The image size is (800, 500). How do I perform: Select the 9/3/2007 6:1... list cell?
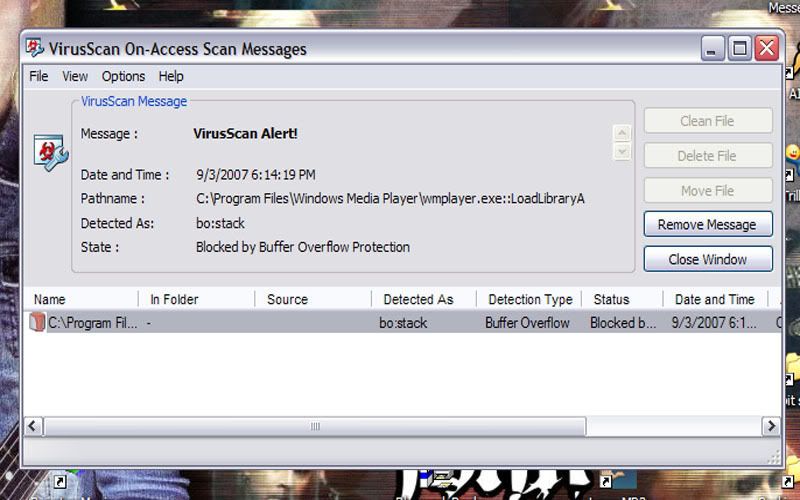click(714, 323)
